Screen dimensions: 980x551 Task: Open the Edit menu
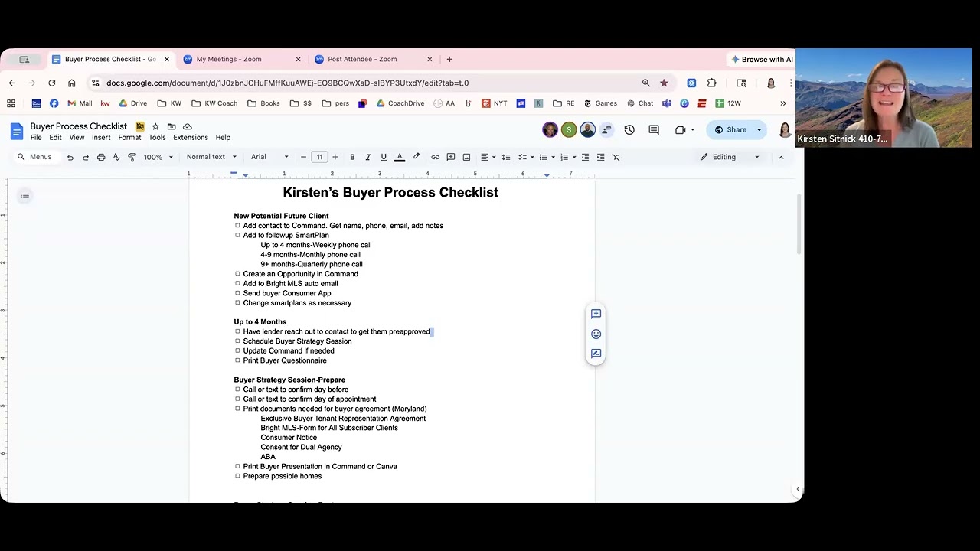(55, 138)
